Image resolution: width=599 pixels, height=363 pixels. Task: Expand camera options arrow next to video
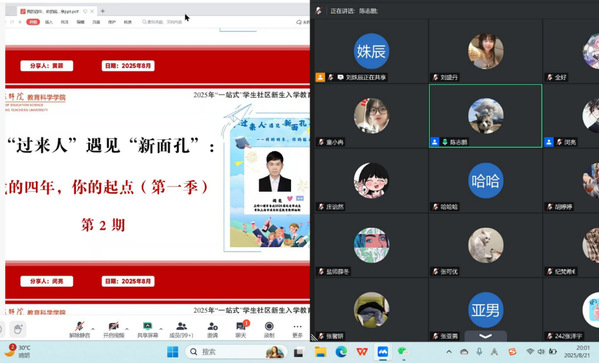[x=127, y=328]
